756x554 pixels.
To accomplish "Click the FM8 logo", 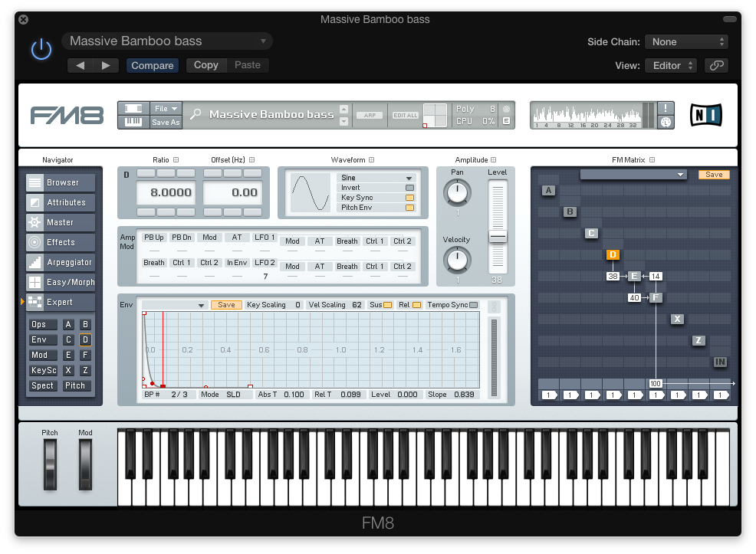I will pos(67,116).
